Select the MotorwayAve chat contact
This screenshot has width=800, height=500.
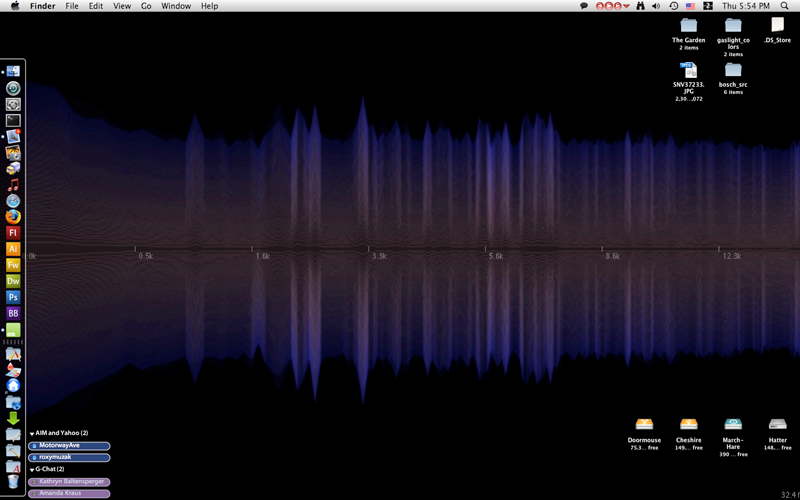[x=69, y=446]
